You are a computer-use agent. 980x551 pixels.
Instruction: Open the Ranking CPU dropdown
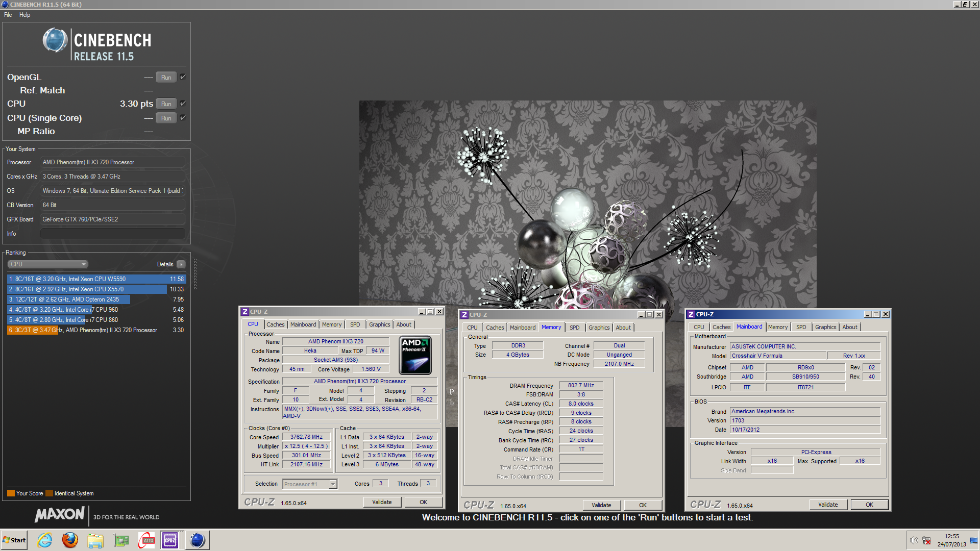[48, 264]
